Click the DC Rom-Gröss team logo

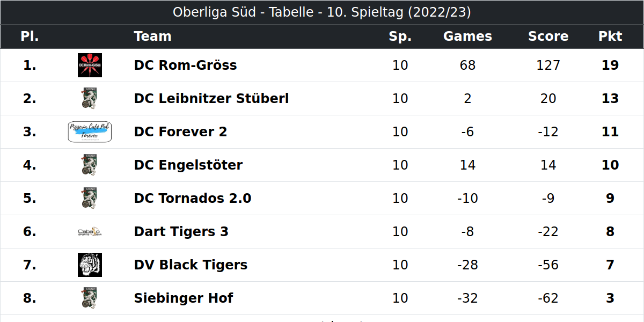[x=90, y=65]
